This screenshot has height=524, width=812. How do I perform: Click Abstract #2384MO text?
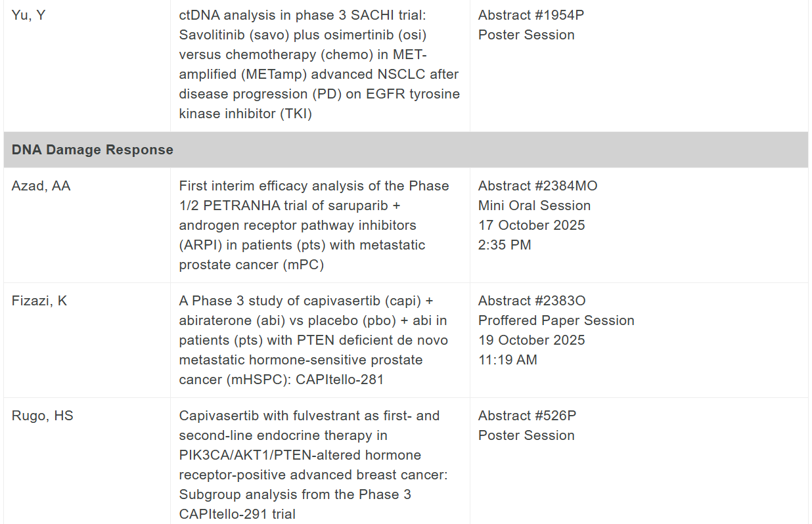click(x=537, y=186)
